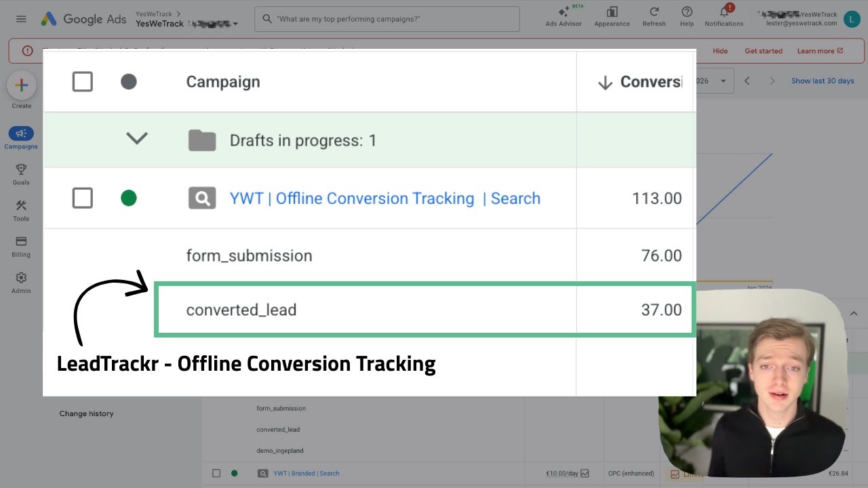The width and height of the screenshot is (868, 488).
Task: Click the enlarged converted_lead row label
Action: coord(241,310)
